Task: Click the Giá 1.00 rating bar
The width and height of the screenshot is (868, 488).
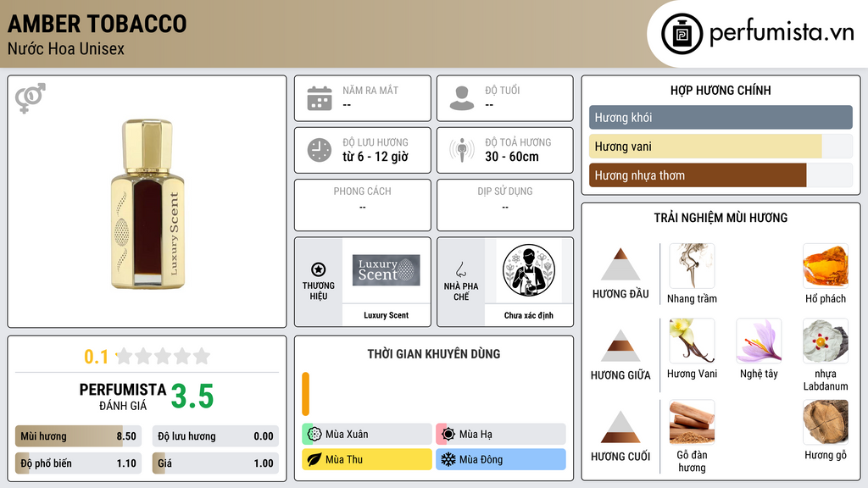Action: [215, 463]
